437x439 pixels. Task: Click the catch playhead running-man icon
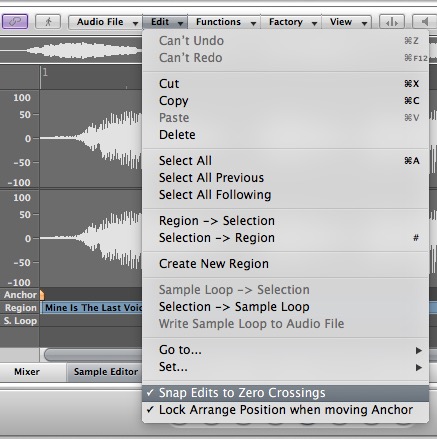click(48, 22)
